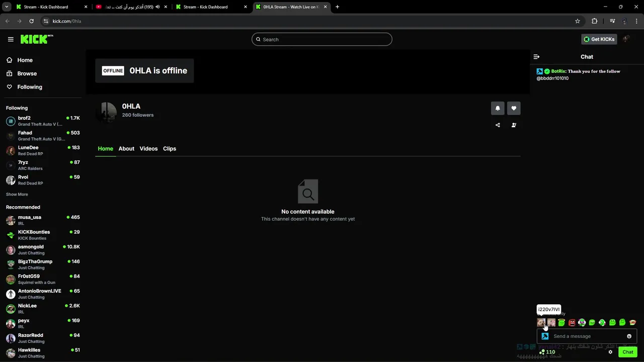Open Rvoi channel in sidebar

pos(43,180)
